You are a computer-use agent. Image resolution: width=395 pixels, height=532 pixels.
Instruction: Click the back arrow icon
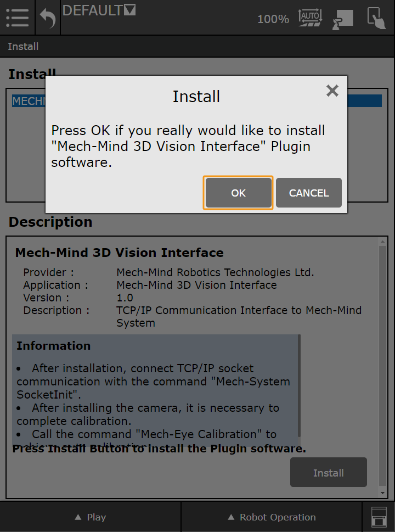pyautogui.click(x=48, y=18)
